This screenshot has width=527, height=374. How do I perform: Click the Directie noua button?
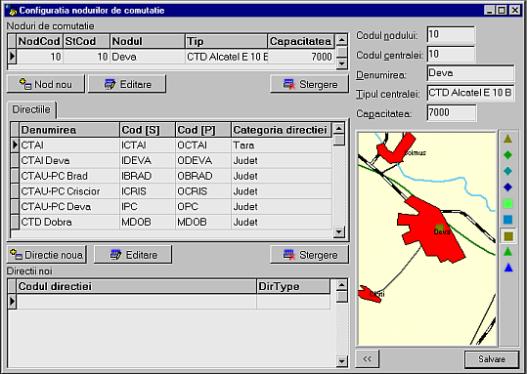[46, 255]
